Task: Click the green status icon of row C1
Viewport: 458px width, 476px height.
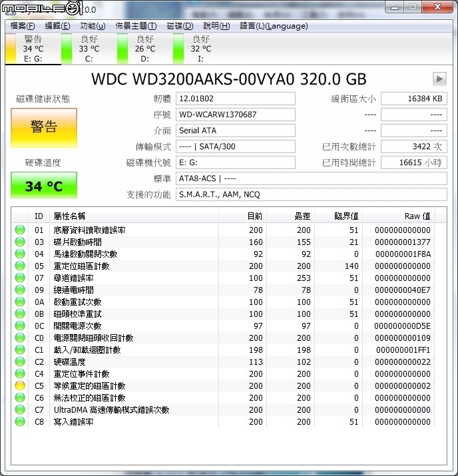Action: pyautogui.click(x=20, y=350)
